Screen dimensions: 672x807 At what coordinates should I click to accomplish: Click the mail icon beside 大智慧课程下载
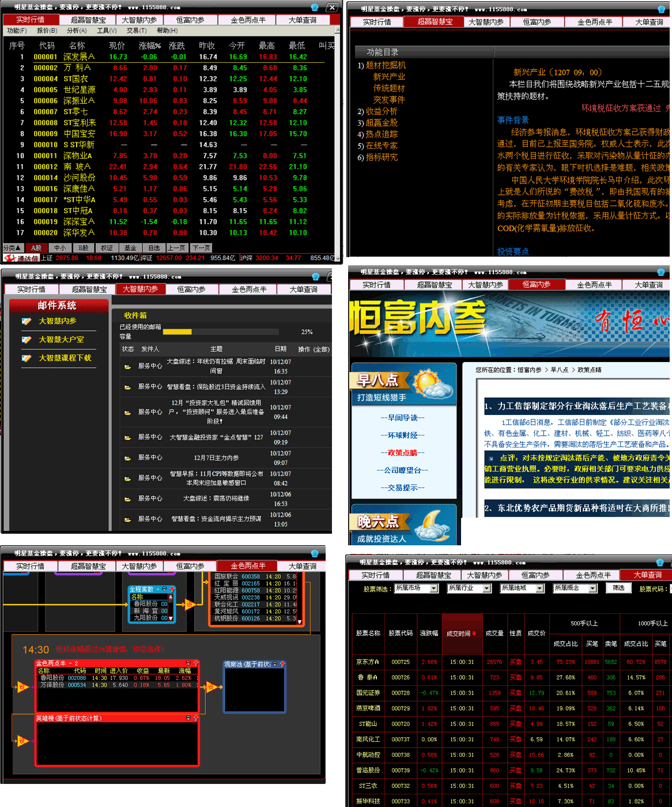27,358
